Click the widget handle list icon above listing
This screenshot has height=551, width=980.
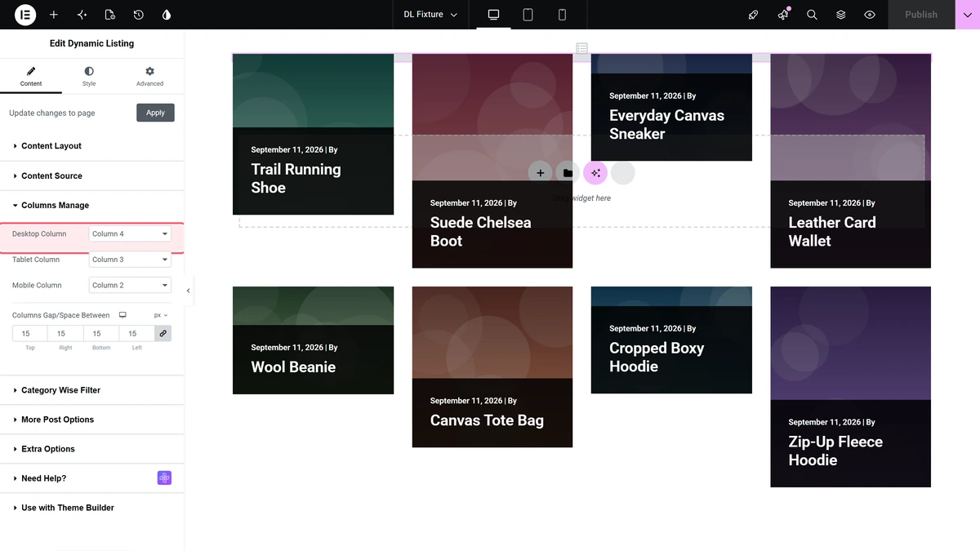pyautogui.click(x=581, y=48)
